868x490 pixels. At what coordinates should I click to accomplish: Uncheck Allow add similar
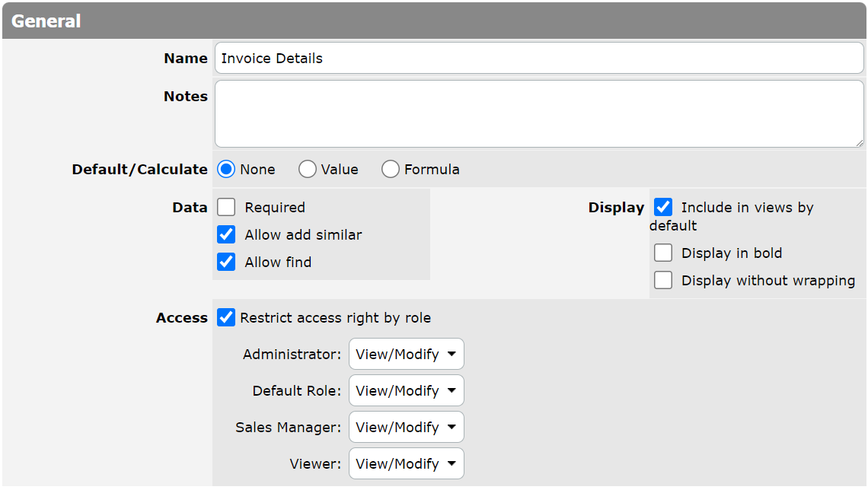pyautogui.click(x=226, y=234)
